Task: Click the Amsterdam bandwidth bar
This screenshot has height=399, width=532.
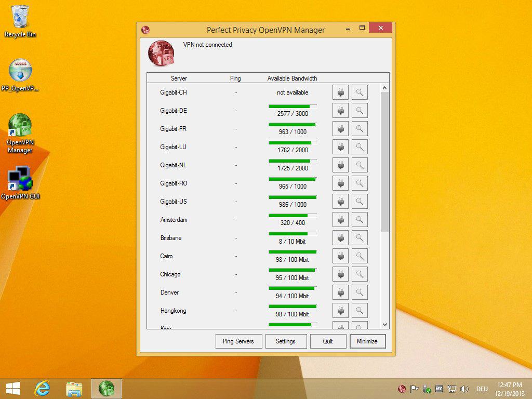Action: [292, 216]
